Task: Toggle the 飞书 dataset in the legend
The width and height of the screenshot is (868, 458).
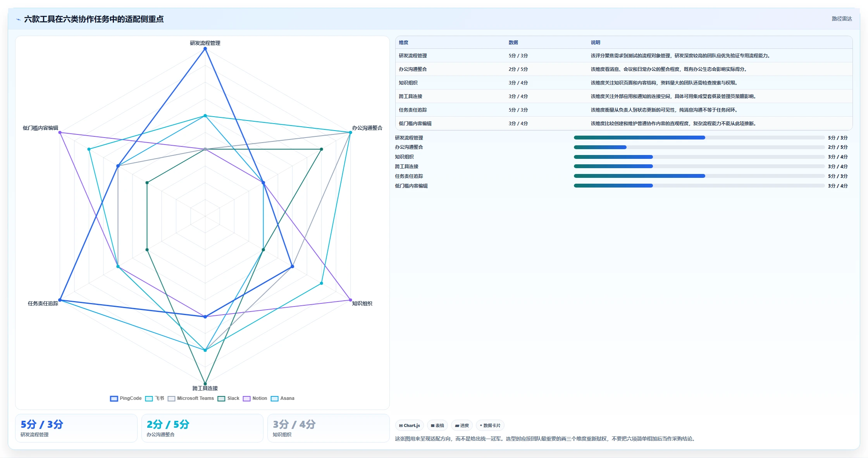Action: click(x=155, y=398)
